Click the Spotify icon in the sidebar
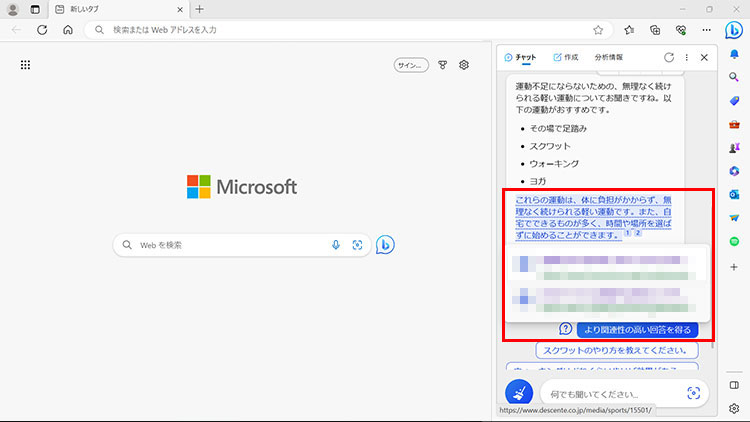Screen dimensions: 750x422 tap(734, 242)
